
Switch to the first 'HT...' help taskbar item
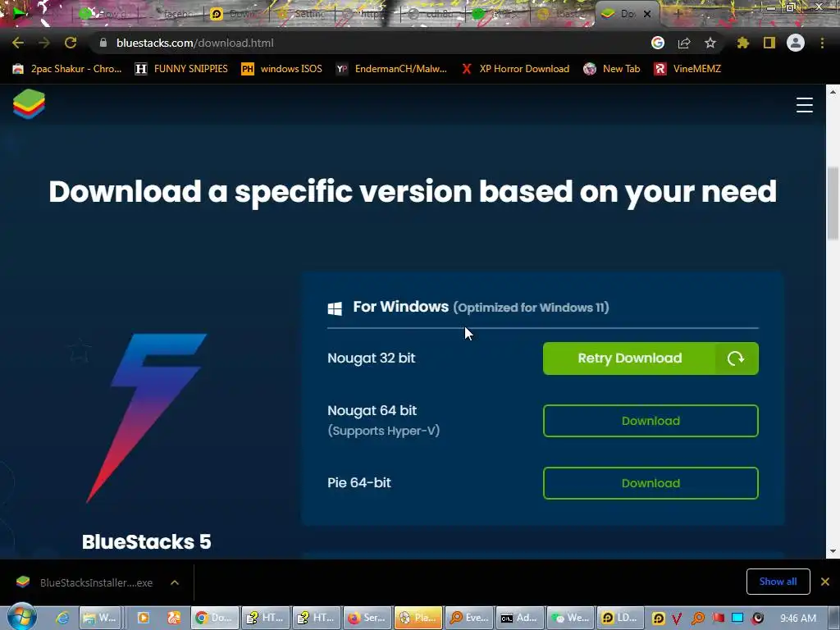266,618
